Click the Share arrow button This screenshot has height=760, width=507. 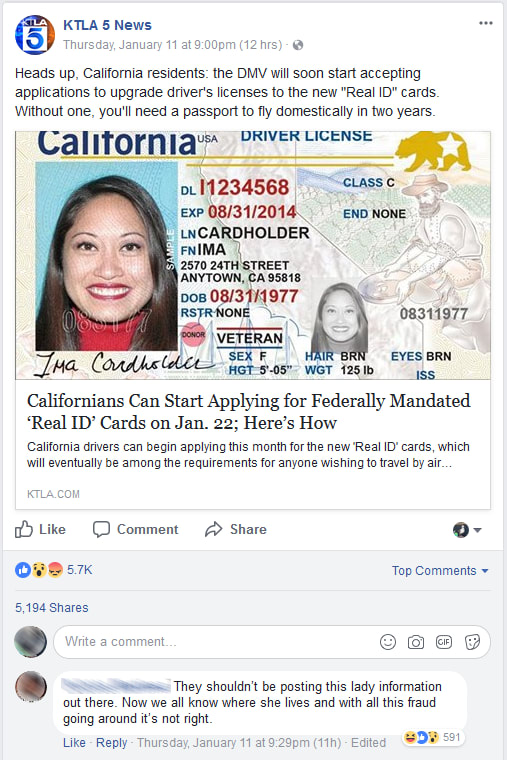coord(236,529)
